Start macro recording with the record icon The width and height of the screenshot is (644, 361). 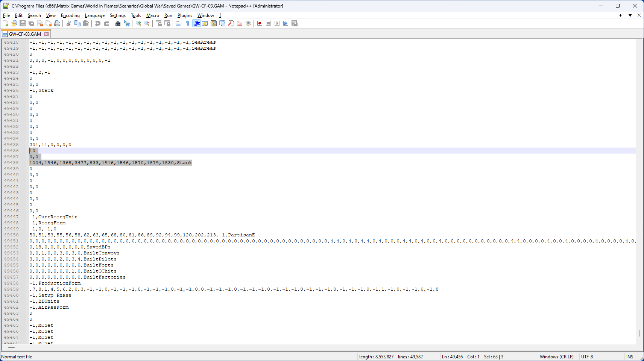coord(259,23)
